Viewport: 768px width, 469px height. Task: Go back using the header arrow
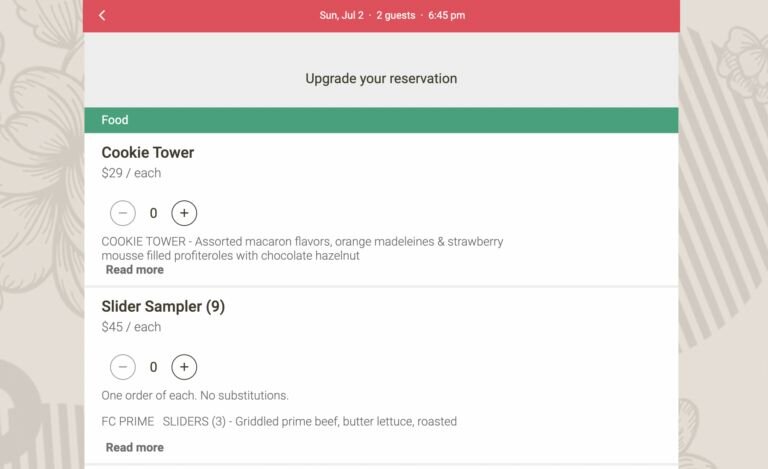click(x=102, y=15)
